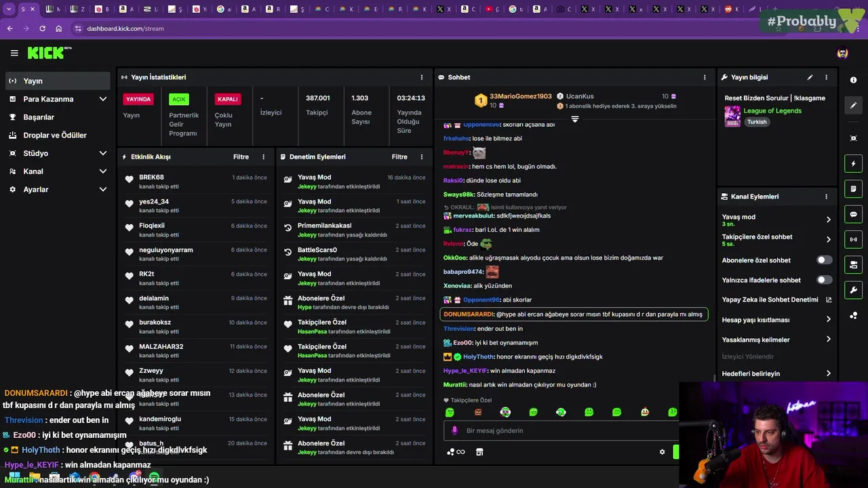Open Takipçilere özel sohbet options arrow
The height and width of the screenshot is (488, 868).
click(x=829, y=239)
